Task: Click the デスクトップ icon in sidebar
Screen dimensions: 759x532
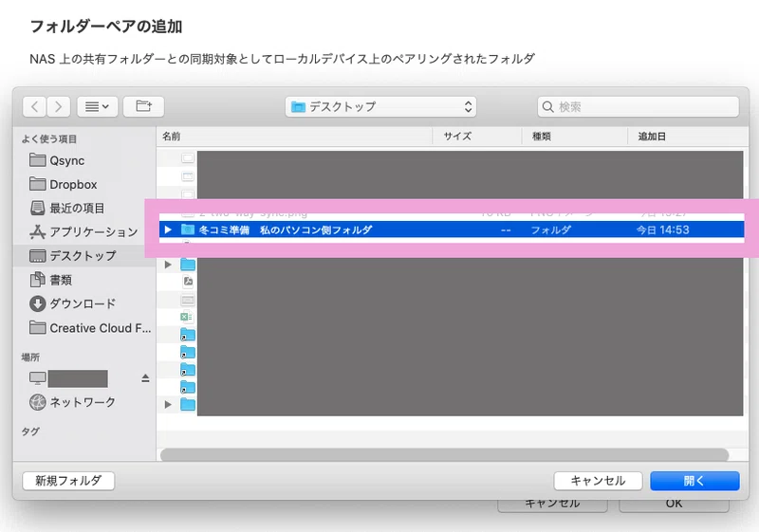Action: (37, 255)
